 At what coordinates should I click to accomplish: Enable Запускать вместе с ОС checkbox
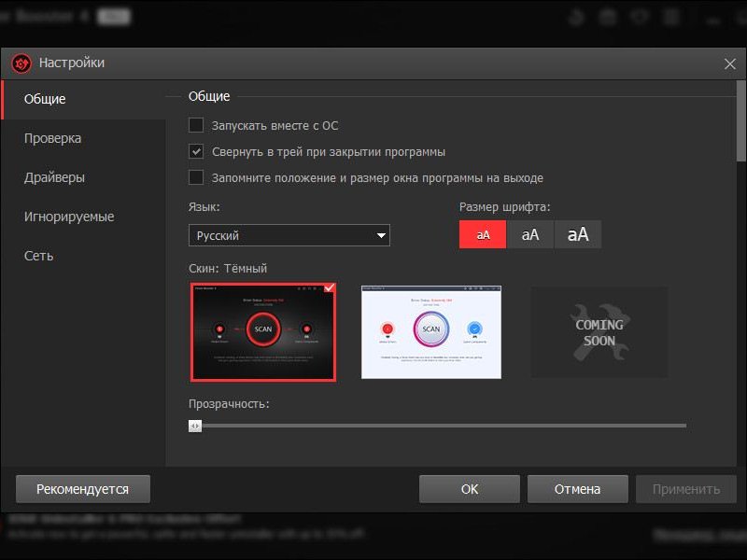pyautogui.click(x=196, y=125)
